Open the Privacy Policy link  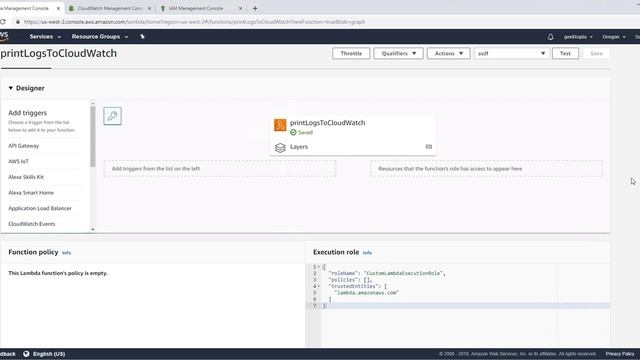tap(620, 354)
